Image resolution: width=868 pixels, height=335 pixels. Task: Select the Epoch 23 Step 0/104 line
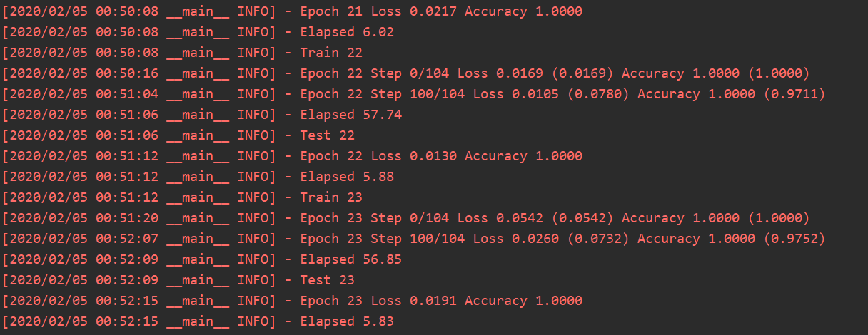[555, 218]
